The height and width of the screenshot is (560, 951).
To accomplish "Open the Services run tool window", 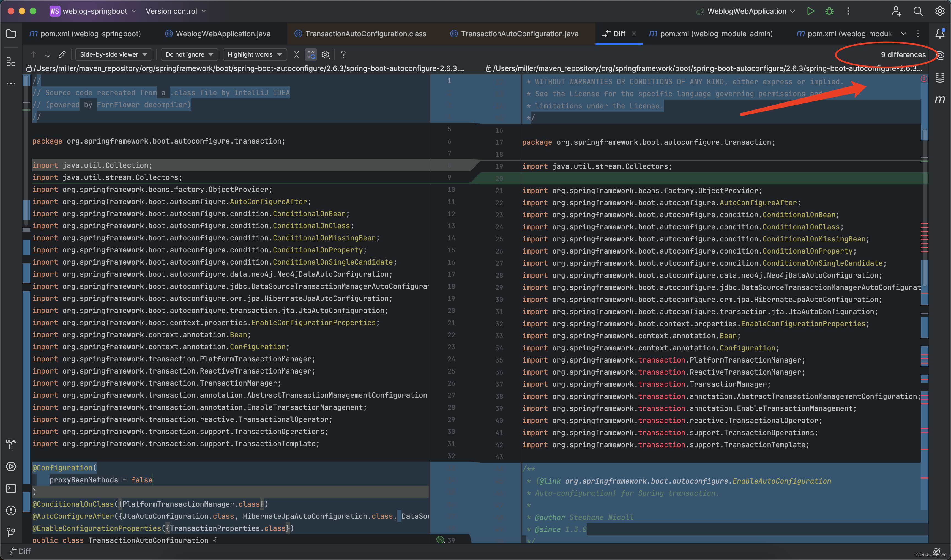I will [11, 466].
